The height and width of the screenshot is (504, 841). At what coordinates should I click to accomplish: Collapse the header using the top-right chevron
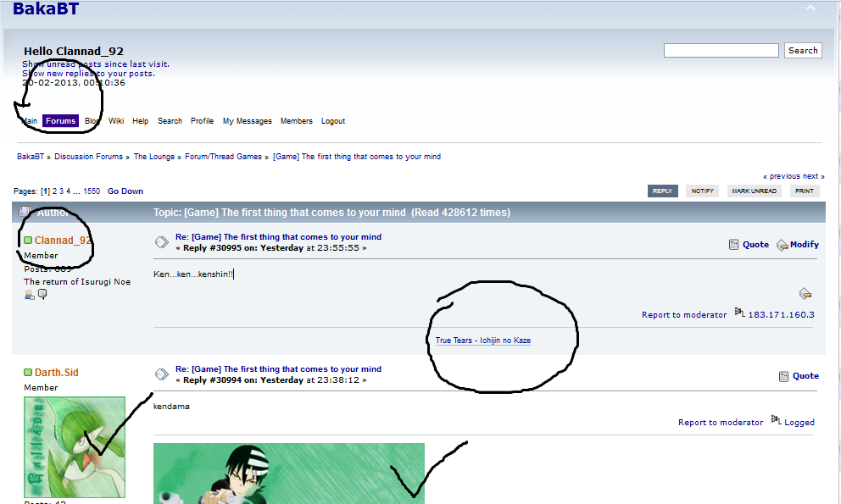(x=810, y=8)
